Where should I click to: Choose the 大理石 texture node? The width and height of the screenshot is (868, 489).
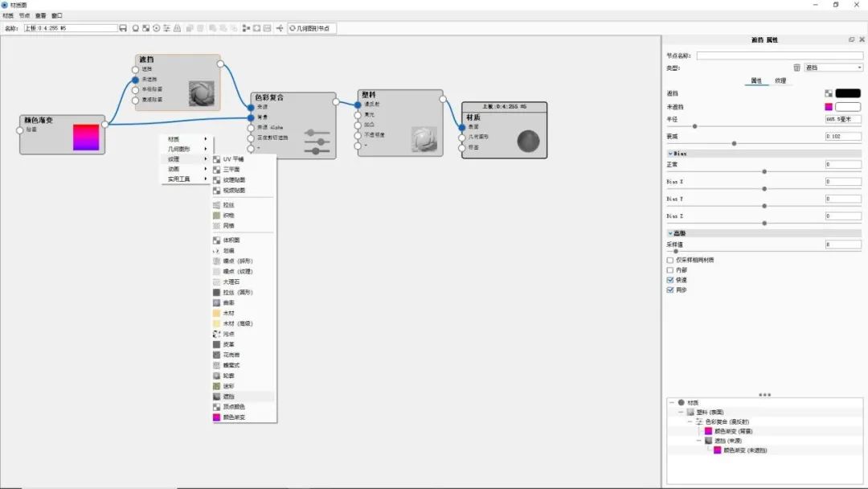pyautogui.click(x=227, y=281)
